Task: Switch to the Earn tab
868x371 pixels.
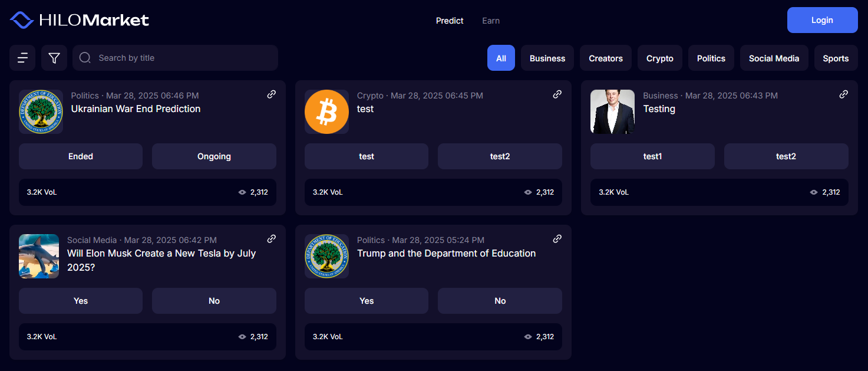Action: (x=491, y=21)
